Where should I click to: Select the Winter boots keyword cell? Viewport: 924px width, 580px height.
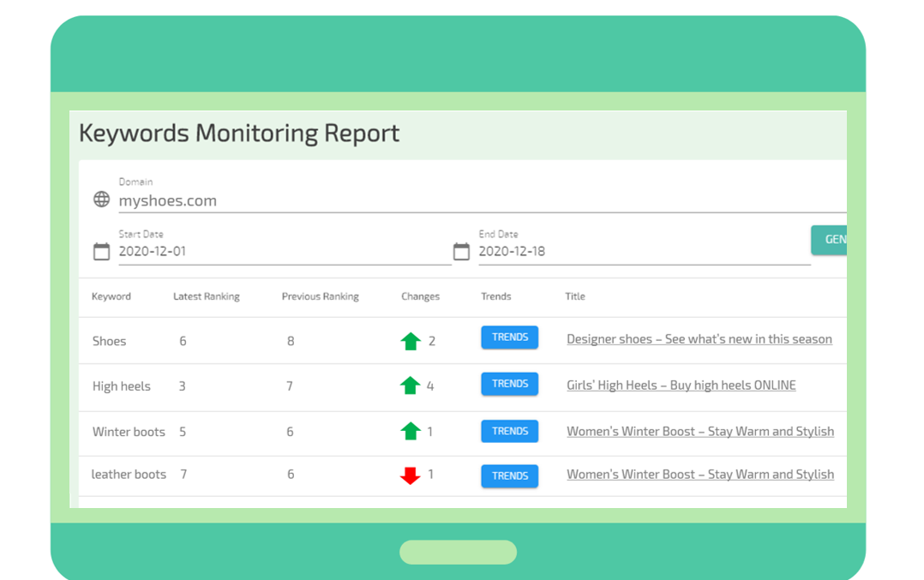point(129,432)
